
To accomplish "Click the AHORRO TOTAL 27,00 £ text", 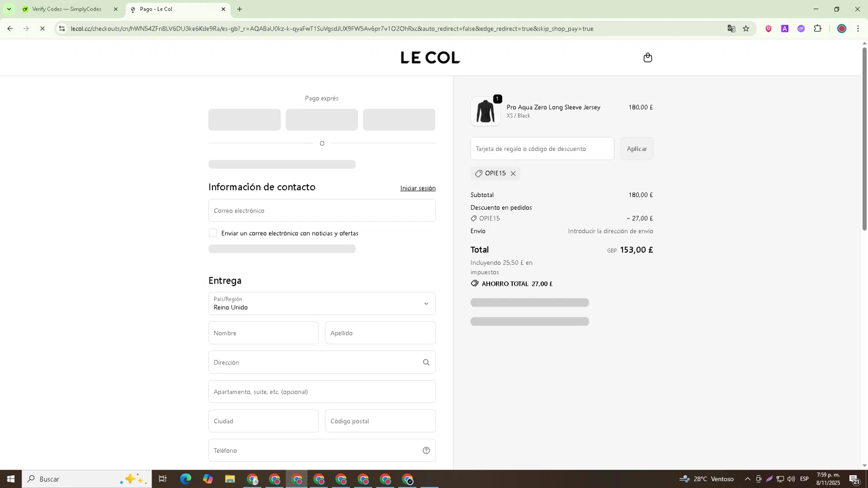I will point(517,284).
